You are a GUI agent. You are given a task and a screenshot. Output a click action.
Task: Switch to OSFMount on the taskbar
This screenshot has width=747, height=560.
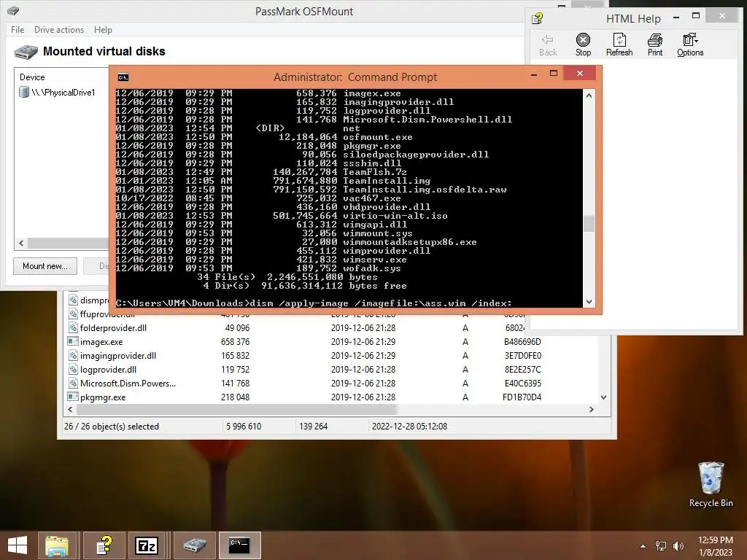coord(194,545)
